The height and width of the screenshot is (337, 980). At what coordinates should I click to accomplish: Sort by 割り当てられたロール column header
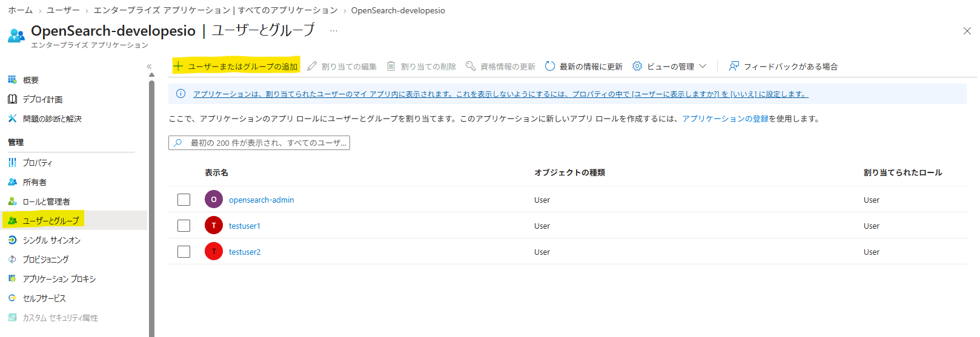[902, 172]
